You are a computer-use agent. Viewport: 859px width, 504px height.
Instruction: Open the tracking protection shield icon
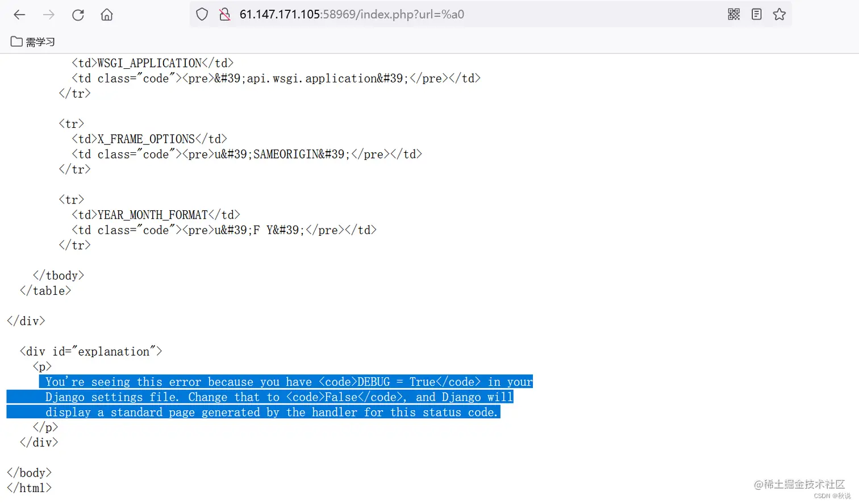(x=202, y=15)
